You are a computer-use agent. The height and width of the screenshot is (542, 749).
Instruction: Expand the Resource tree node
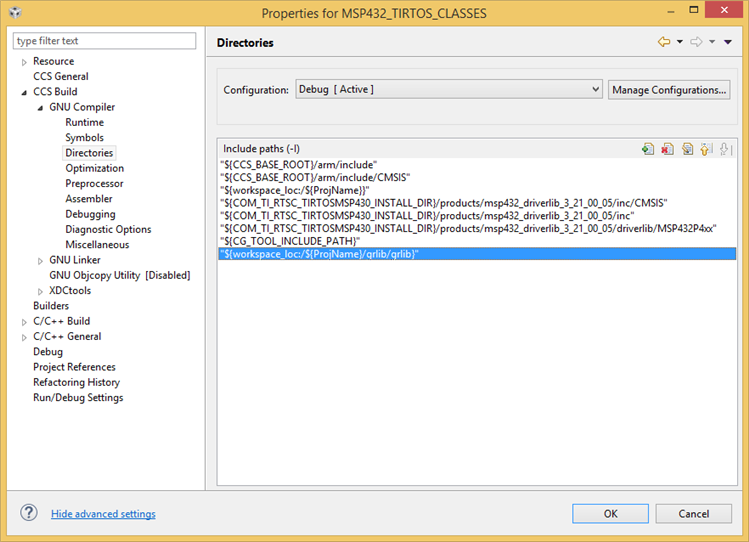pyautogui.click(x=24, y=62)
